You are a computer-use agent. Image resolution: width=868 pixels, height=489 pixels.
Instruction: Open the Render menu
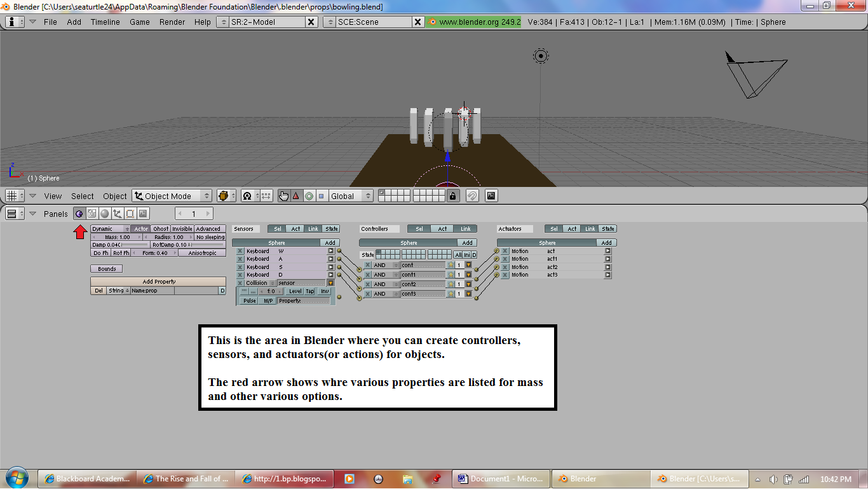(x=172, y=22)
